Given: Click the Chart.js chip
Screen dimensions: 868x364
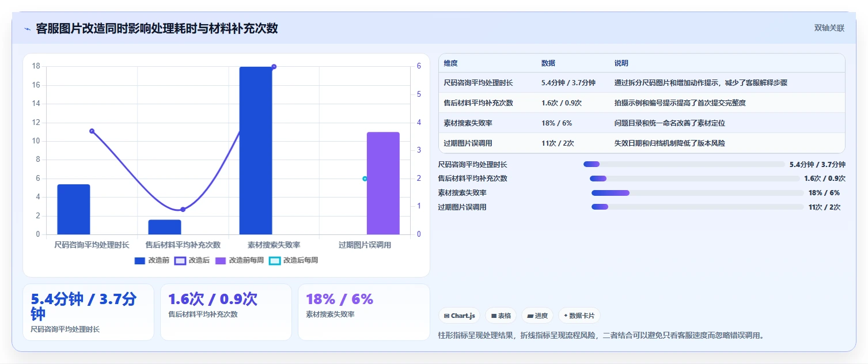Looking at the screenshot, I should pos(459,316).
